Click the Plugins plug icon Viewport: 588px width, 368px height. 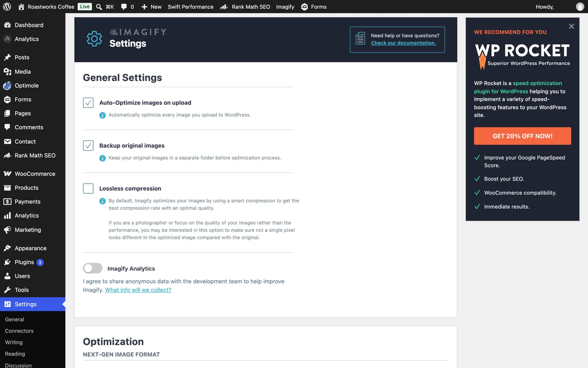coord(7,262)
